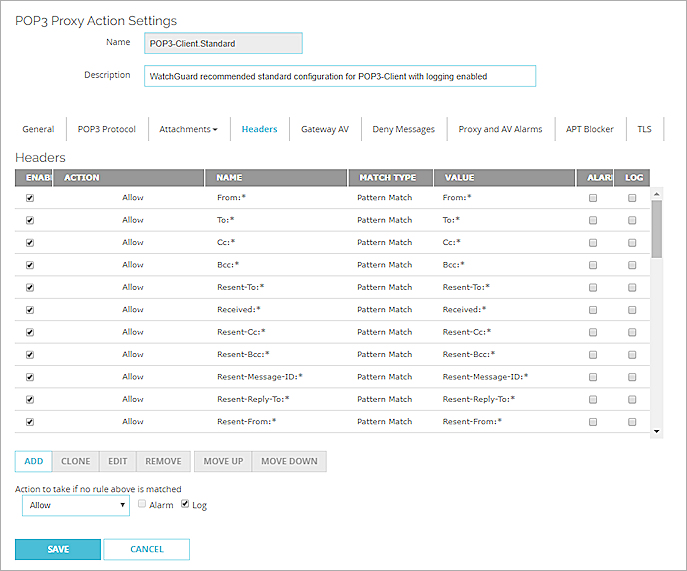Enable logging for the Received:* rule
The height and width of the screenshot is (571, 687).
(632, 310)
